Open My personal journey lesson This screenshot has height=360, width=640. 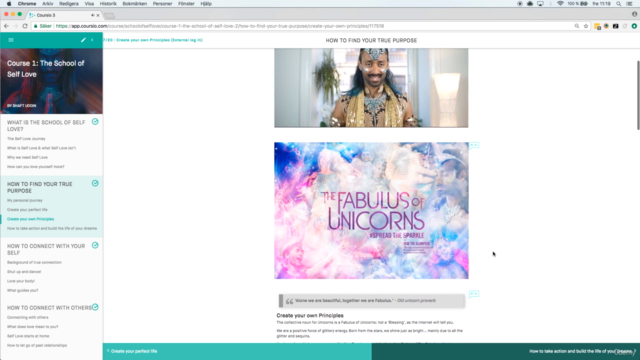point(24,200)
